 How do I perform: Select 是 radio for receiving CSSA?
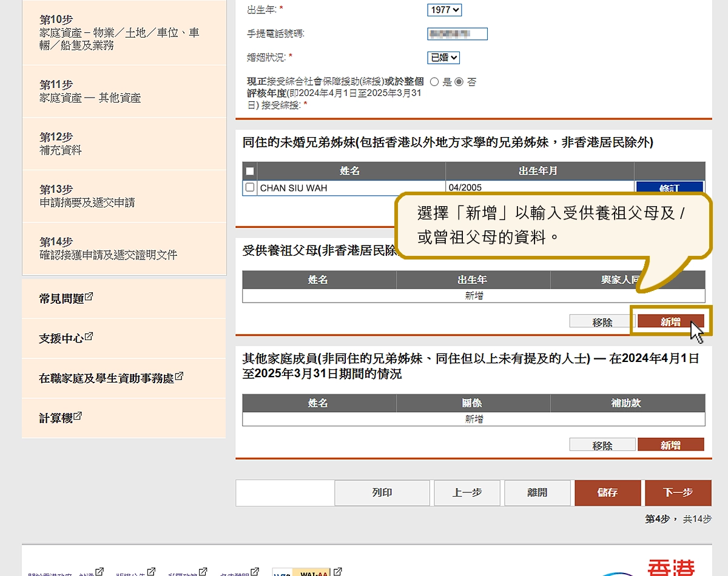click(434, 82)
